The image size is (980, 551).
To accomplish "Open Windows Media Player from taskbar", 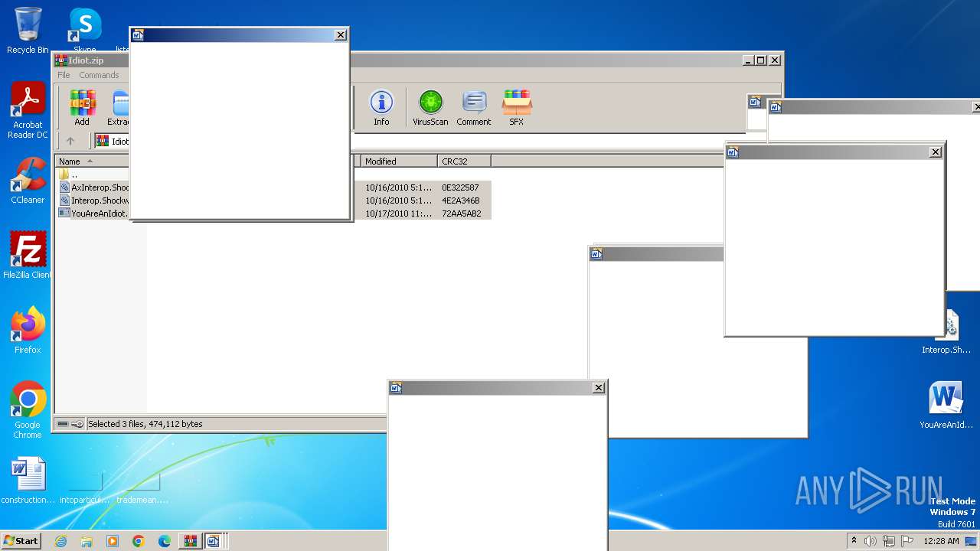I will coord(113,541).
